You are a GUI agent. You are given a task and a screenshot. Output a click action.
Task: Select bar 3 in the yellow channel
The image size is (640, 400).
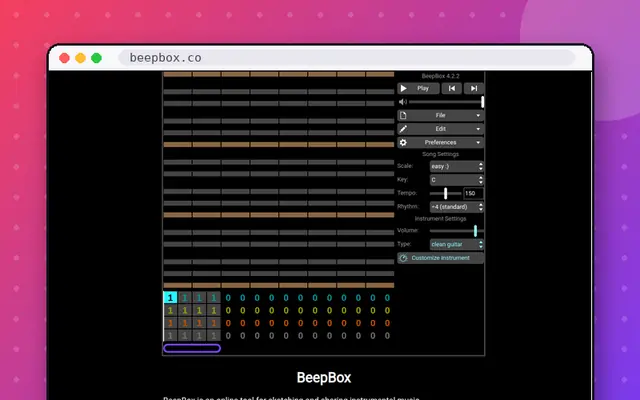point(199,310)
